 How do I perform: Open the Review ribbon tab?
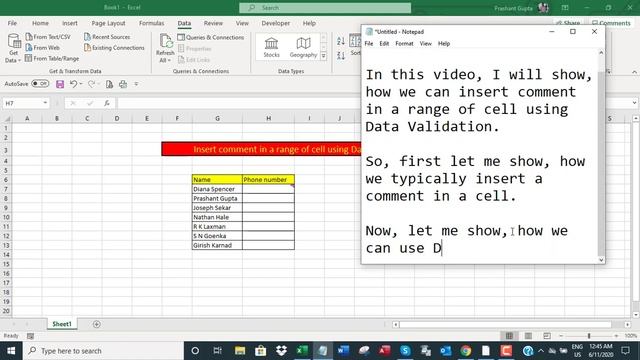pyautogui.click(x=213, y=23)
